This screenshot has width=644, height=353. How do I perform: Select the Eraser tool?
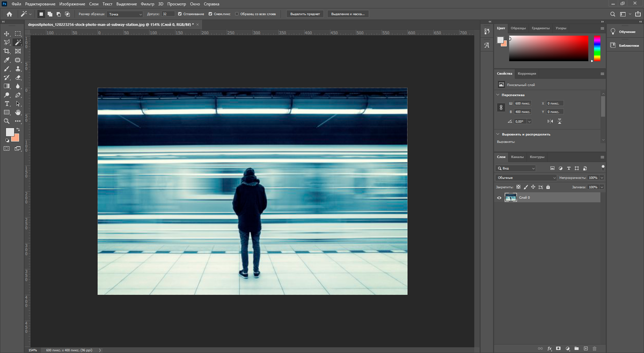click(x=18, y=77)
